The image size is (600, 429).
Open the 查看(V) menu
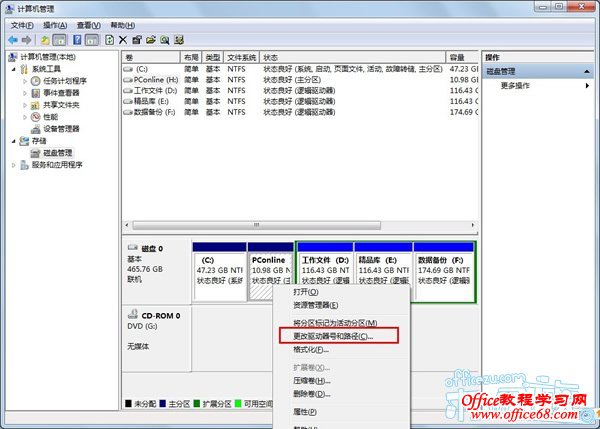(x=88, y=25)
